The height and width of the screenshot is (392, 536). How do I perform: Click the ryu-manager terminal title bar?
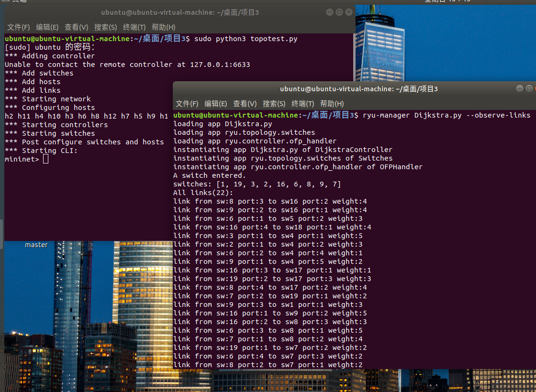(359, 89)
